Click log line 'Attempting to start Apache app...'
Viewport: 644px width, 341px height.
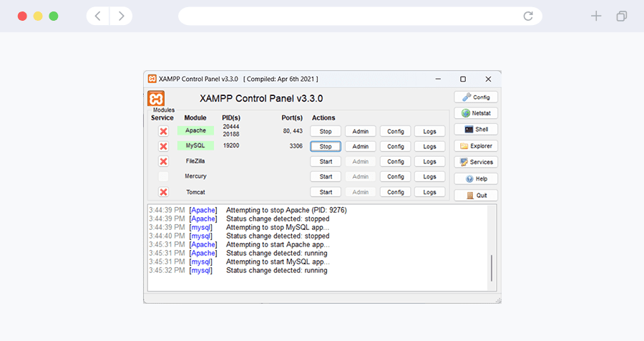pyautogui.click(x=278, y=244)
